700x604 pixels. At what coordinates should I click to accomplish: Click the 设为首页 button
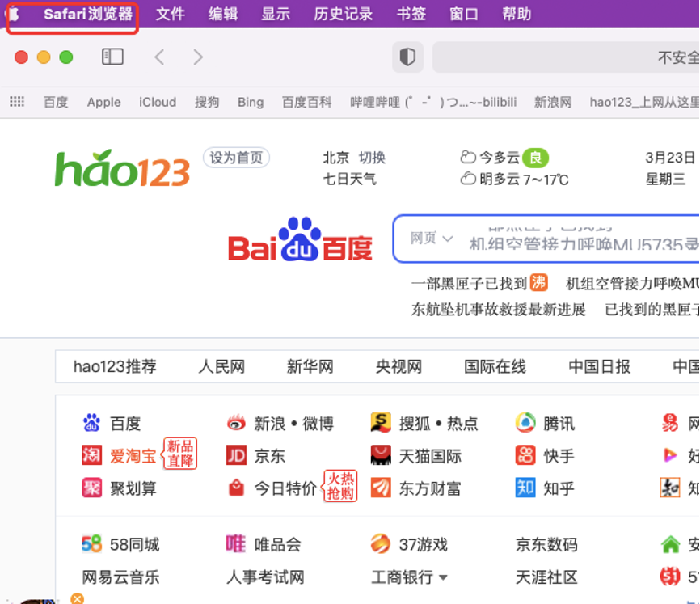point(236,158)
